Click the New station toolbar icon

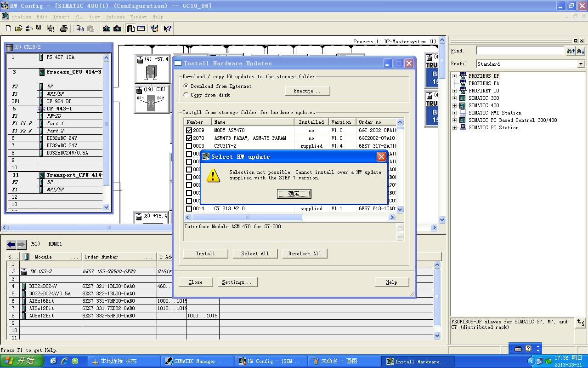[8, 29]
